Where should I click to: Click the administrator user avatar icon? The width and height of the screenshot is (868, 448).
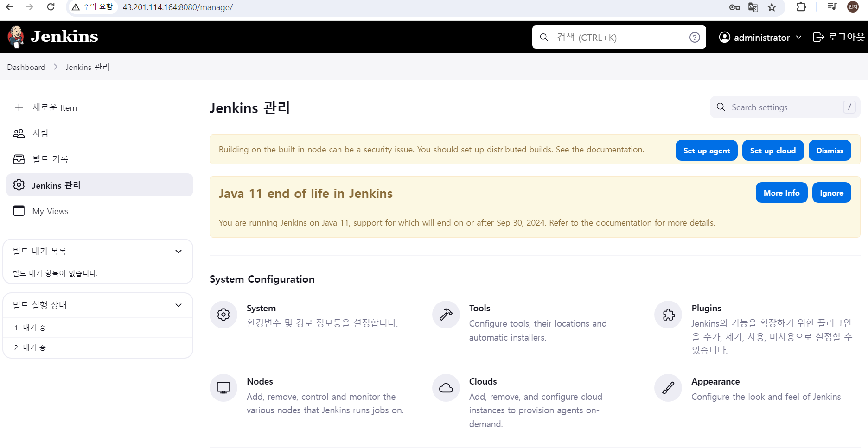point(724,37)
